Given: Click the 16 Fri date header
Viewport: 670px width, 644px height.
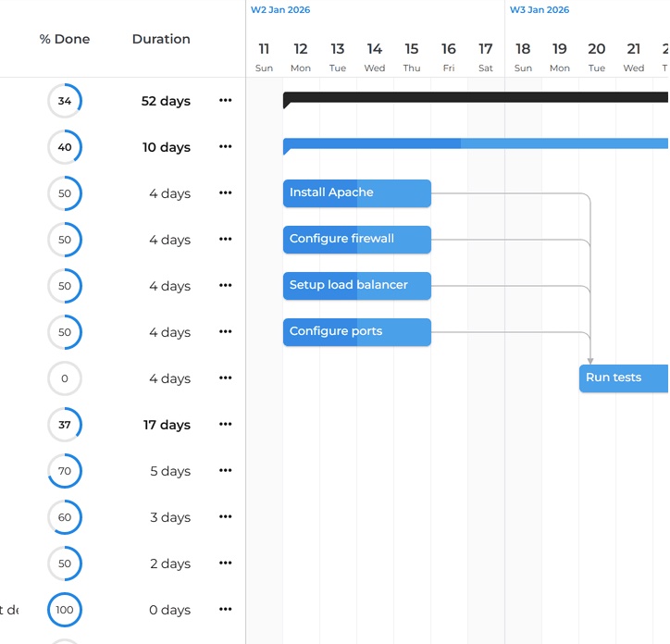Looking at the screenshot, I should pos(449,56).
